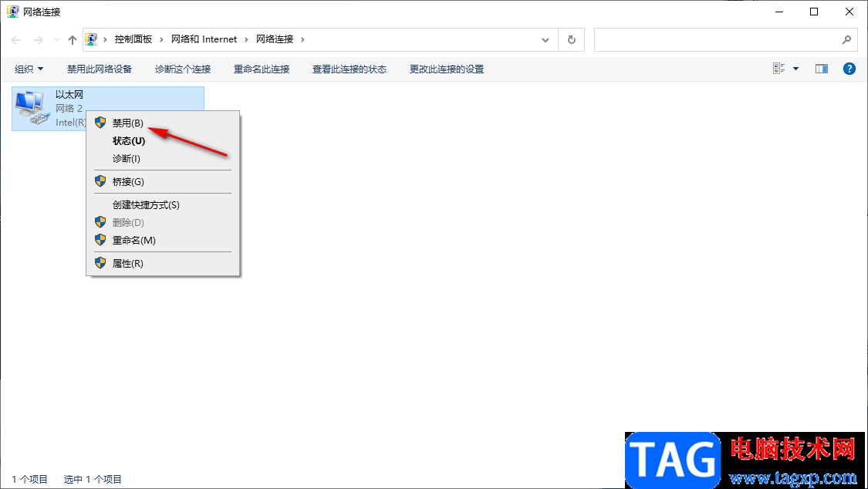This screenshot has height=489, width=868.
Task: Click 查看此连接的状态 in the toolbar
Action: [350, 69]
